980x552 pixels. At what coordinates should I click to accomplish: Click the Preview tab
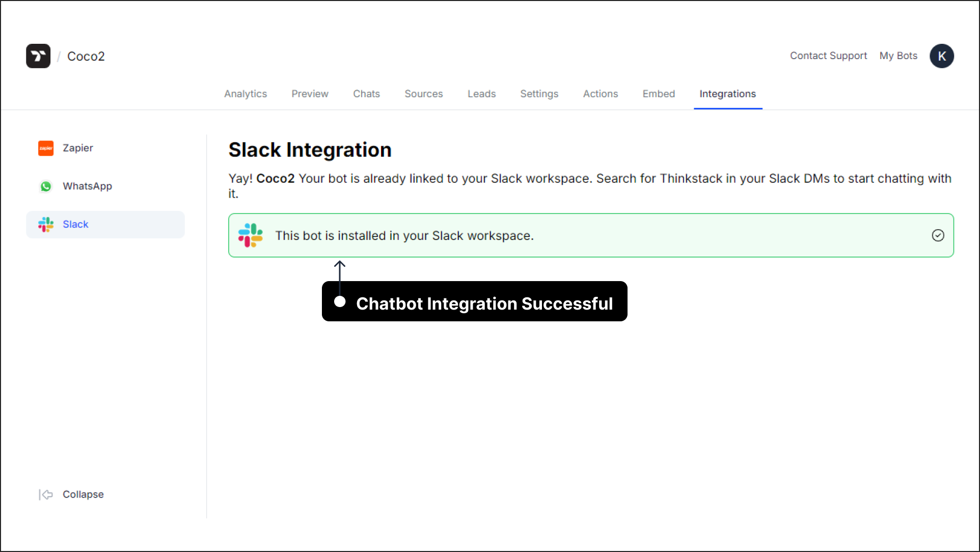point(310,94)
